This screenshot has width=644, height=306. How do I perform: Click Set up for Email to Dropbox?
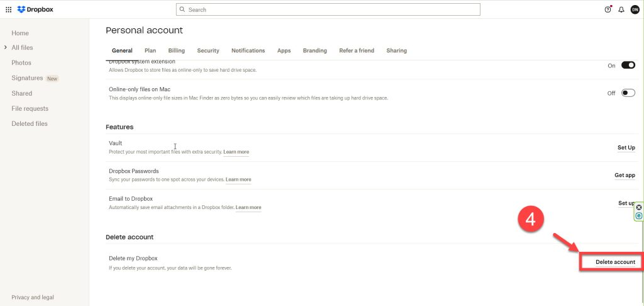(x=627, y=203)
